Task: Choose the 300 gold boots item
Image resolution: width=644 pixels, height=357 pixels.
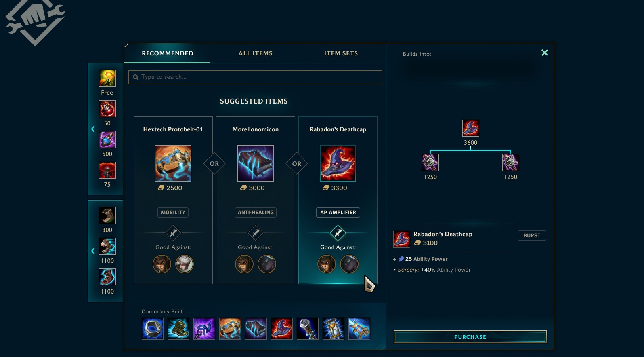Action: [107, 215]
